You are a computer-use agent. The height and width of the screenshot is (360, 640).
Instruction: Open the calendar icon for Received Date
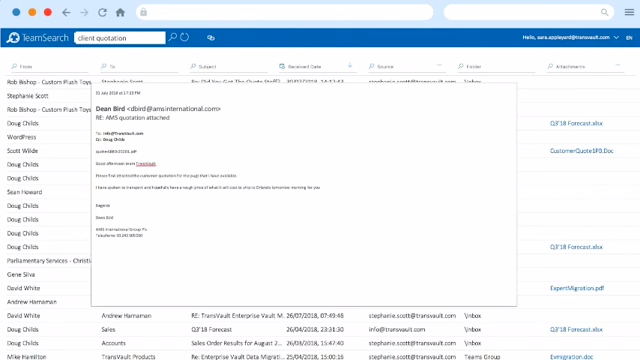coord(282,66)
